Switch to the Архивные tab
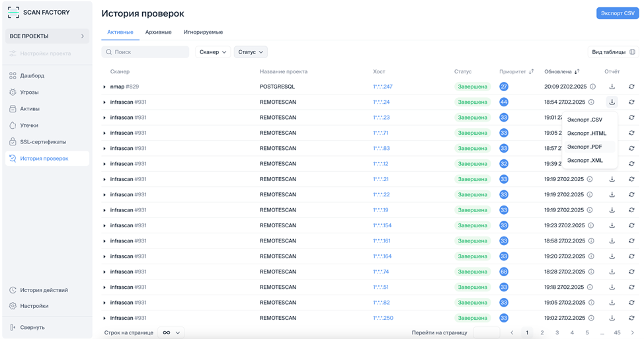This screenshot has width=644, height=339. (158, 32)
